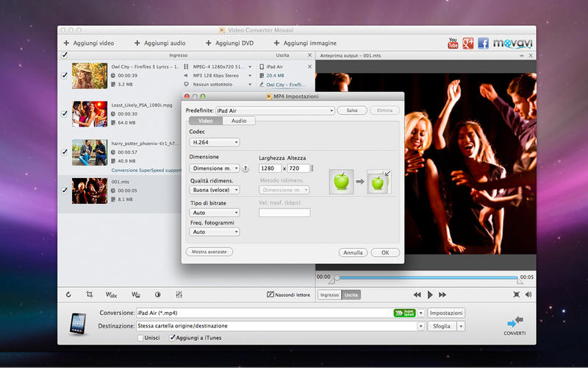Viewport: 588px width, 368px height.
Task: Switch to the Video tab
Action: click(206, 121)
